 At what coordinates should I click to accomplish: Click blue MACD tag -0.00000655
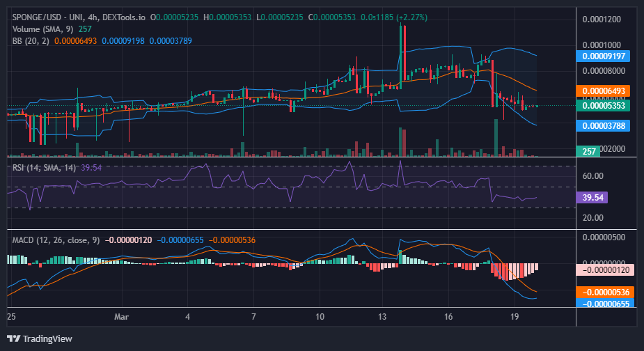tap(606, 304)
